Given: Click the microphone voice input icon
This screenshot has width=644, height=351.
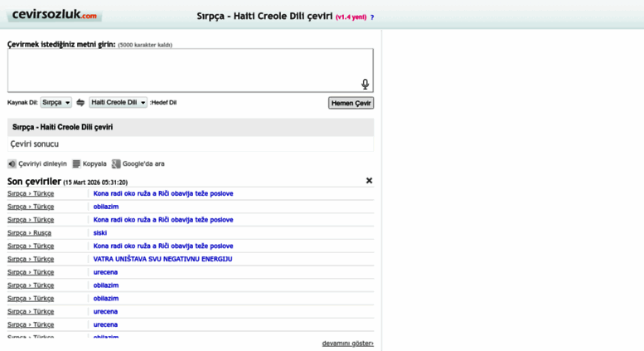Looking at the screenshot, I should pyautogui.click(x=365, y=84).
